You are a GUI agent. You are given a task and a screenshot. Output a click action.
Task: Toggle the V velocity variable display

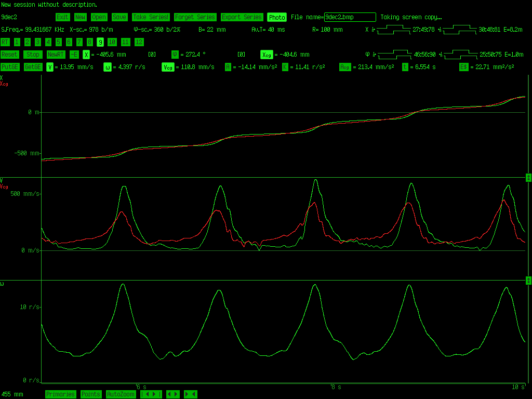click(50, 67)
